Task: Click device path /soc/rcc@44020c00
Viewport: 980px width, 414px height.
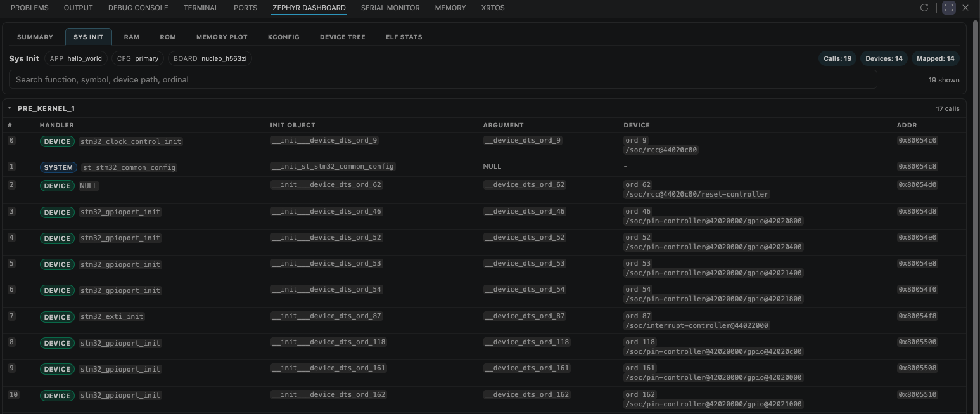Action: [661, 150]
